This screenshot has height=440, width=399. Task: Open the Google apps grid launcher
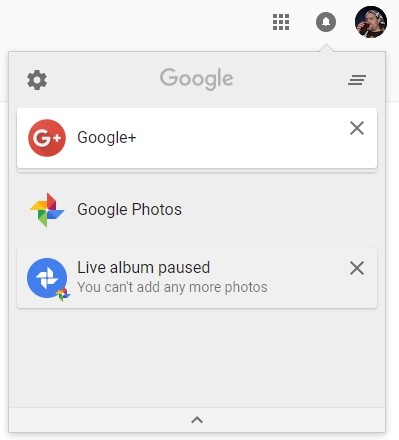281,22
